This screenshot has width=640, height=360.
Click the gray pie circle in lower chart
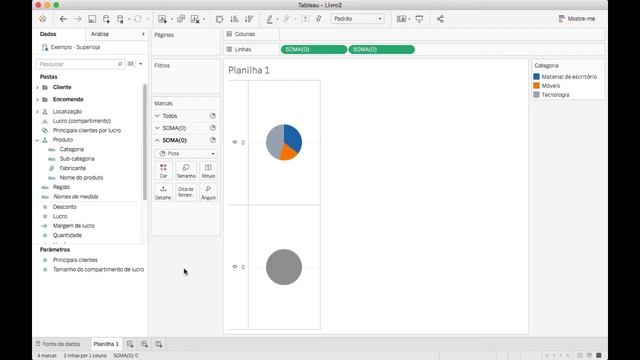tap(284, 267)
